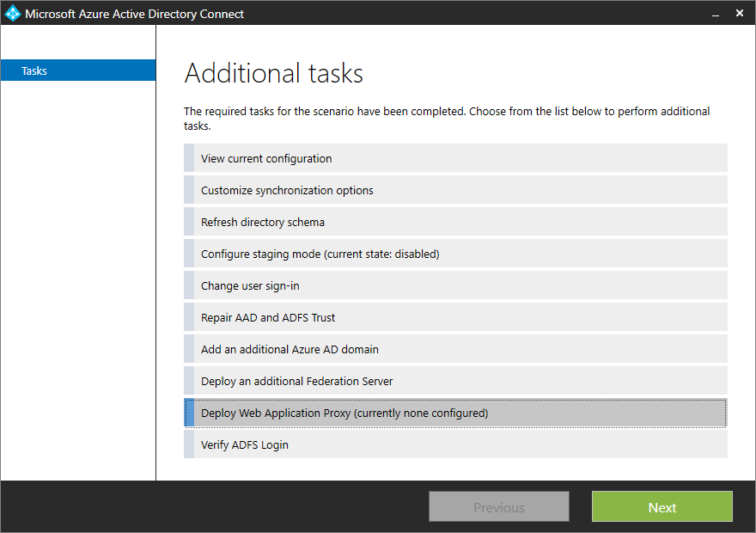
Task: Click the Additional tasks page heading
Action: tap(273, 73)
